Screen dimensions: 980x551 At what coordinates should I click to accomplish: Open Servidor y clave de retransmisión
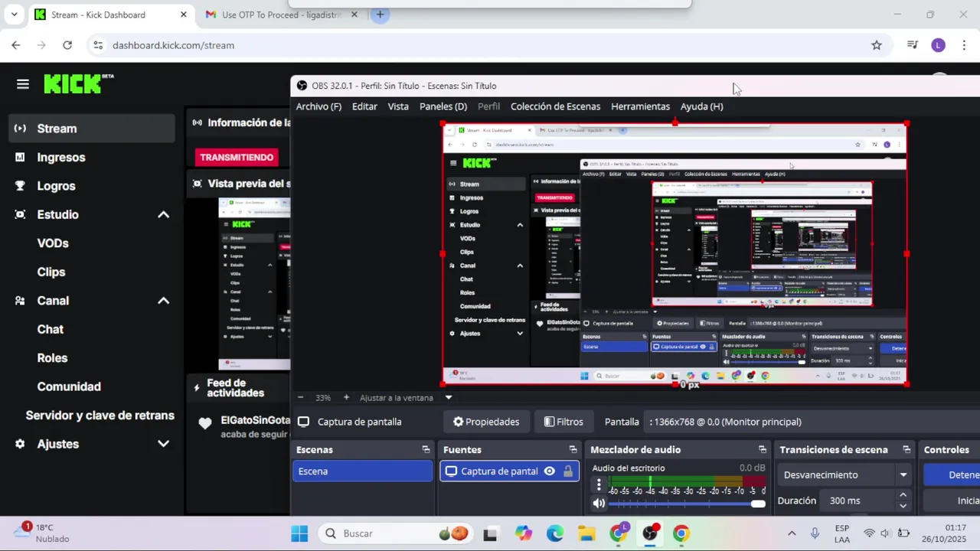pos(100,416)
